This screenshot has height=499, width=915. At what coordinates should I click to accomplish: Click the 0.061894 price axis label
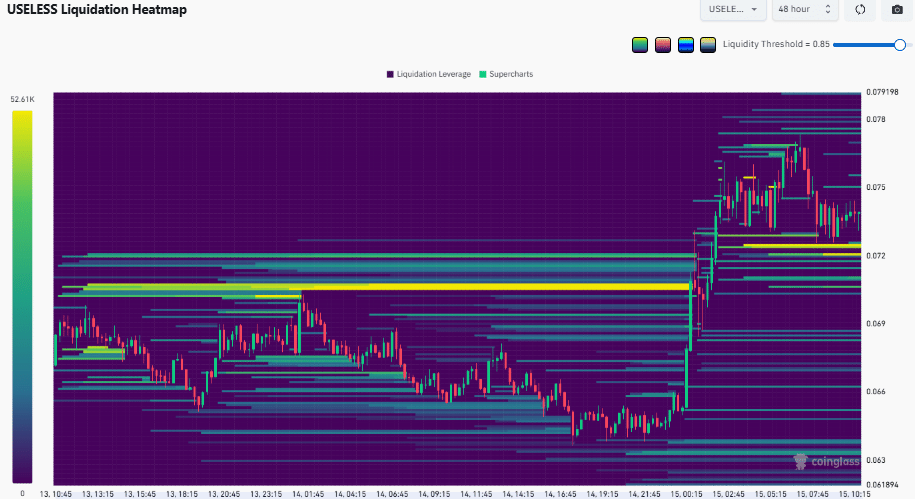[882, 484]
